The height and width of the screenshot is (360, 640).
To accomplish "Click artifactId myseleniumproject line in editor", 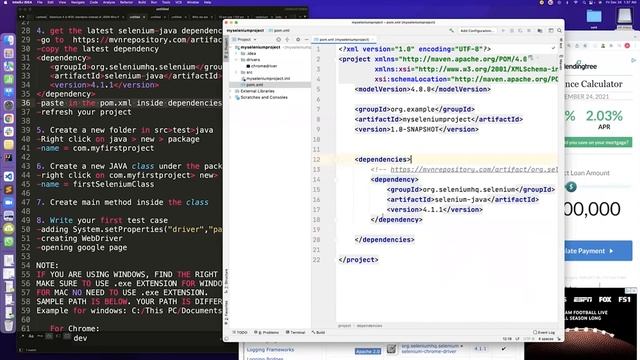I will tap(439, 120).
